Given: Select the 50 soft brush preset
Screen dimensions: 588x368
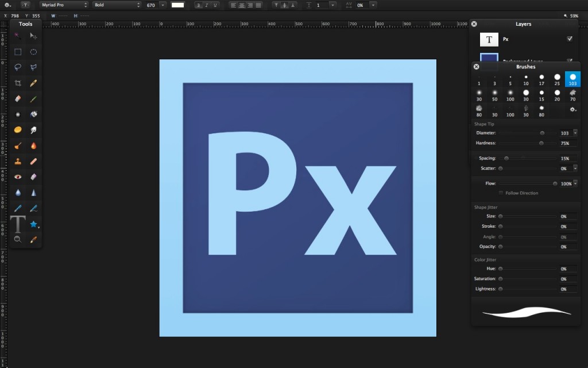Looking at the screenshot, I should click(x=494, y=95).
